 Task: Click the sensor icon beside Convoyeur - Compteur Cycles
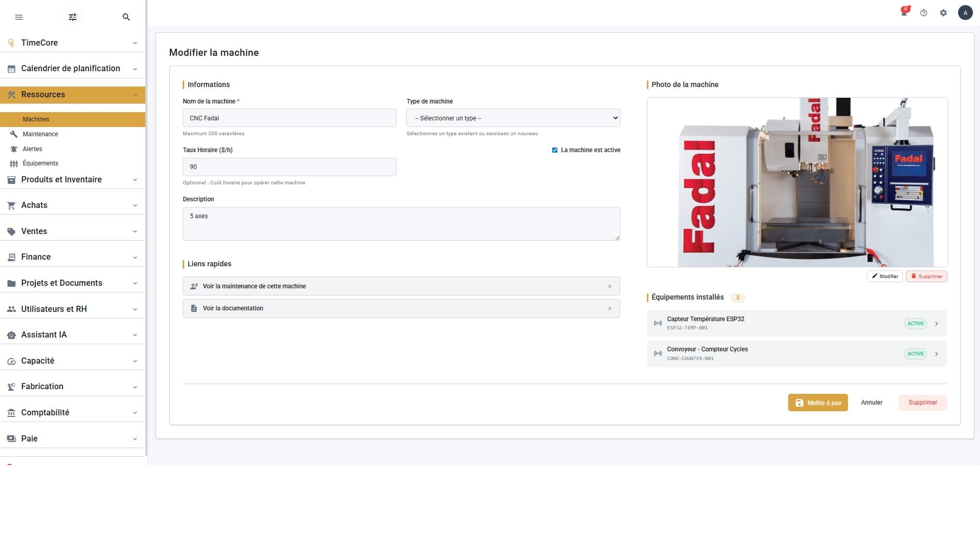click(658, 353)
